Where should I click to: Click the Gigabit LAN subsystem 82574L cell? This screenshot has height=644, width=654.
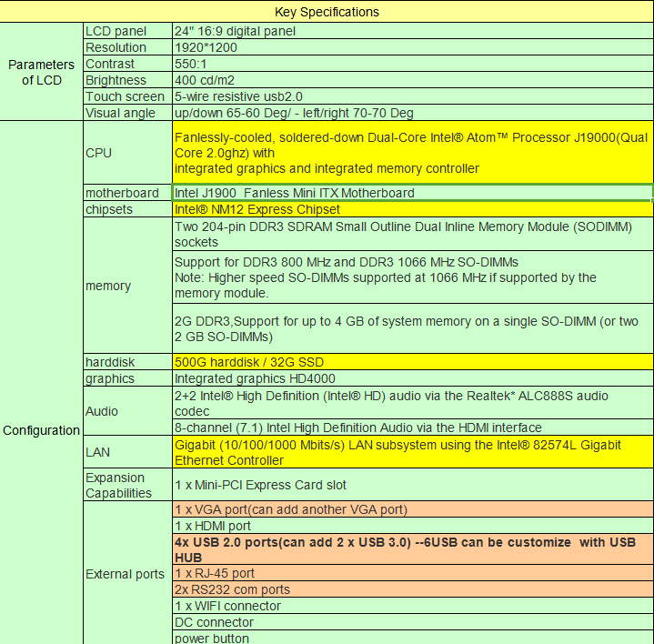413,452
